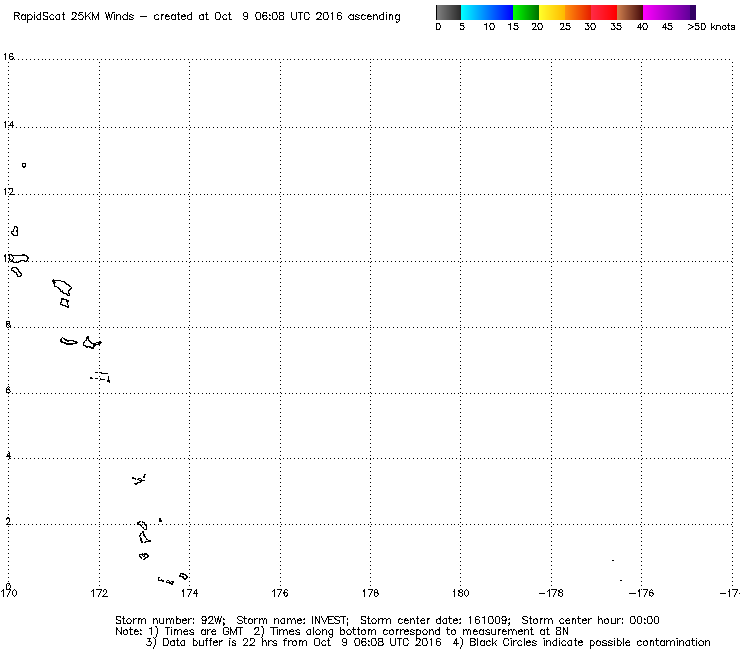Click latitude axis label 8
This screenshot has height=650, width=740.
(8, 325)
